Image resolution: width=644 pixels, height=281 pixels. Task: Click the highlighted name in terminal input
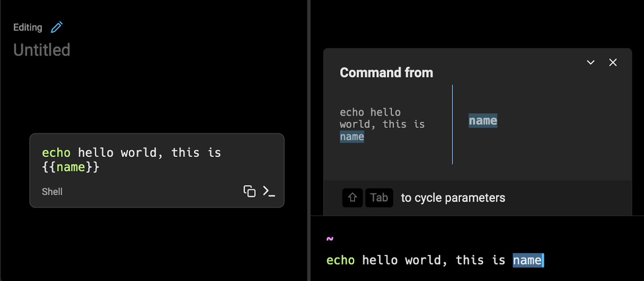pos(528,260)
